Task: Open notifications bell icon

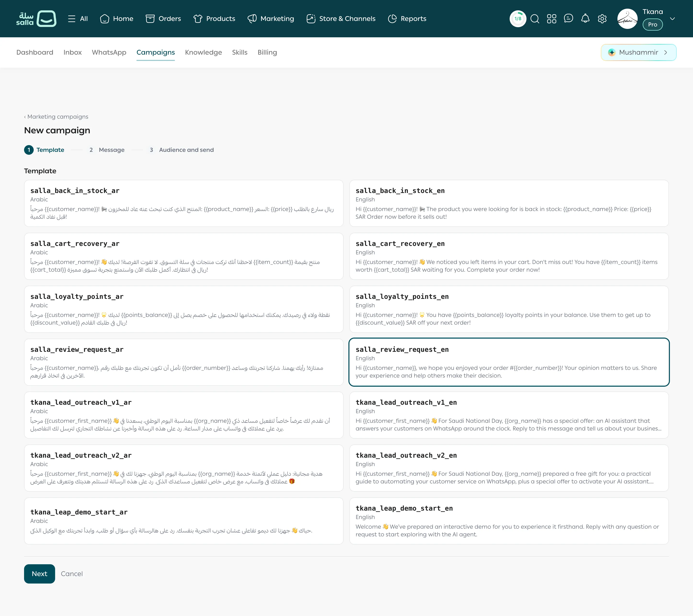Action: 585,19
